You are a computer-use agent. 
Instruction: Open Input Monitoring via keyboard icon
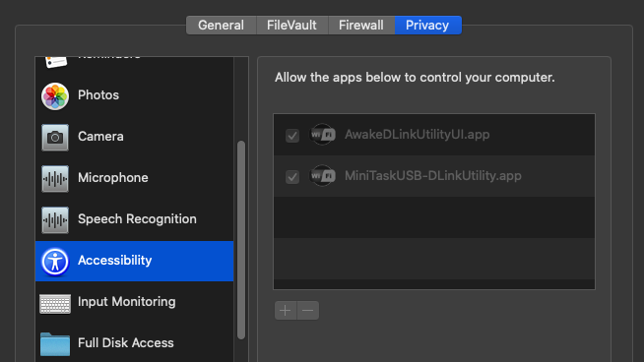[x=55, y=304]
